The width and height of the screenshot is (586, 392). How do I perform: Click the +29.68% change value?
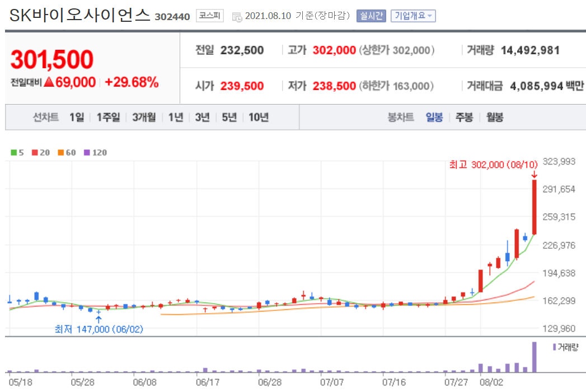(132, 82)
